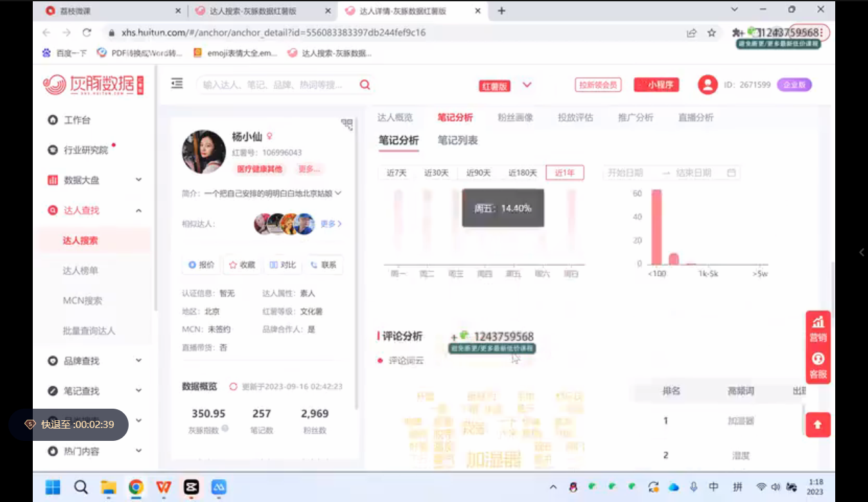This screenshot has height=502, width=868.
Task: Select the 近30天 time filter
Action: coord(437,172)
